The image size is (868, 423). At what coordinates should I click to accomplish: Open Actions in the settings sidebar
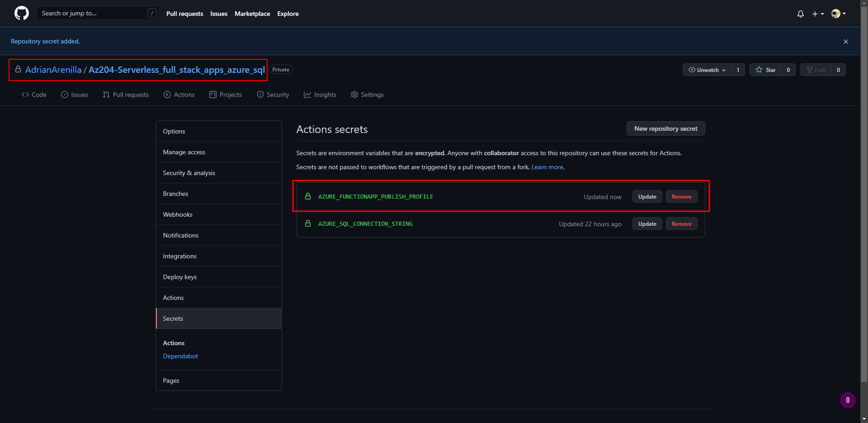(219, 298)
